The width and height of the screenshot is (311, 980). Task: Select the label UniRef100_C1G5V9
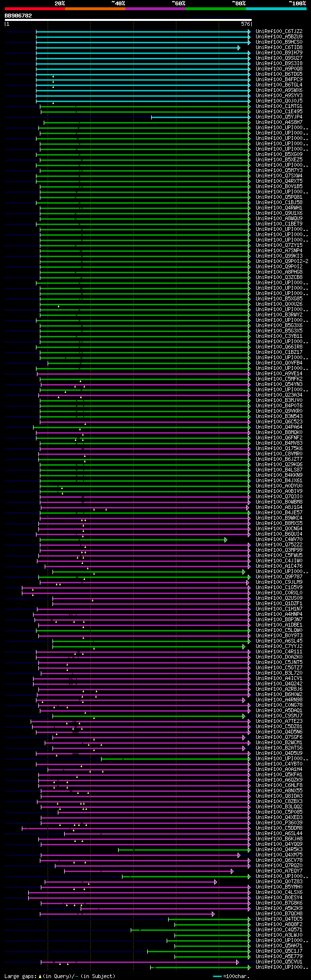pyautogui.click(x=279, y=588)
